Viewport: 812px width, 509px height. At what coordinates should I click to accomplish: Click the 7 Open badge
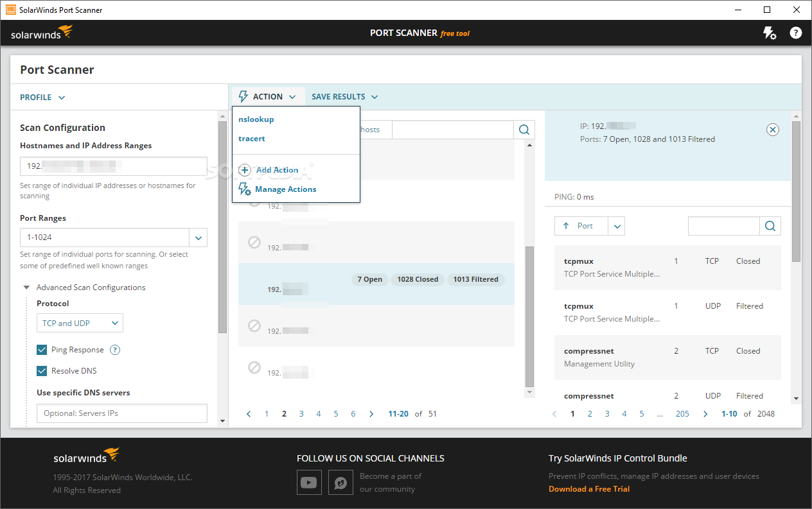(369, 279)
